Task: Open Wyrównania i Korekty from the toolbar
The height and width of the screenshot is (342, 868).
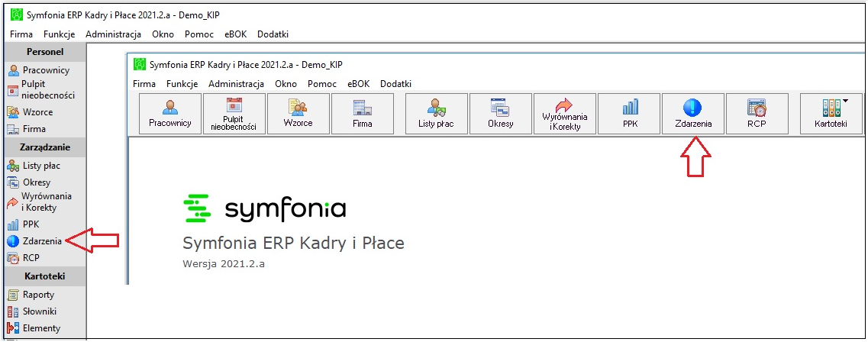Action: pyautogui.click(x=565, y=114)
